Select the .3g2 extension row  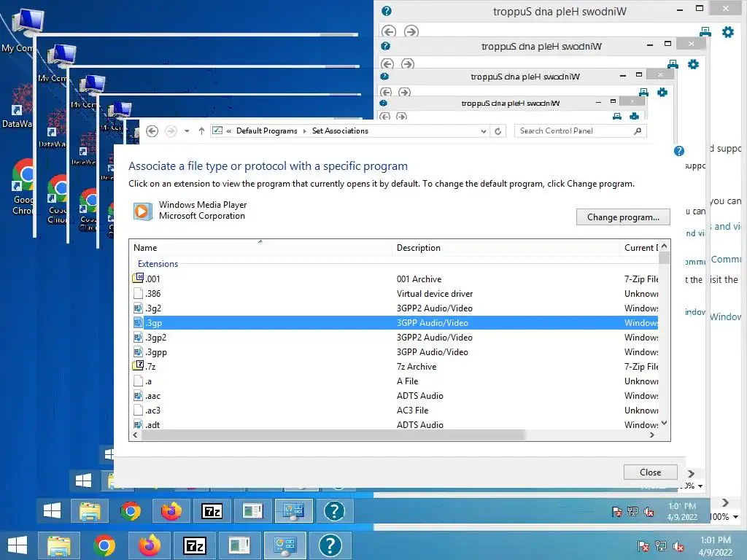(394, 308)
